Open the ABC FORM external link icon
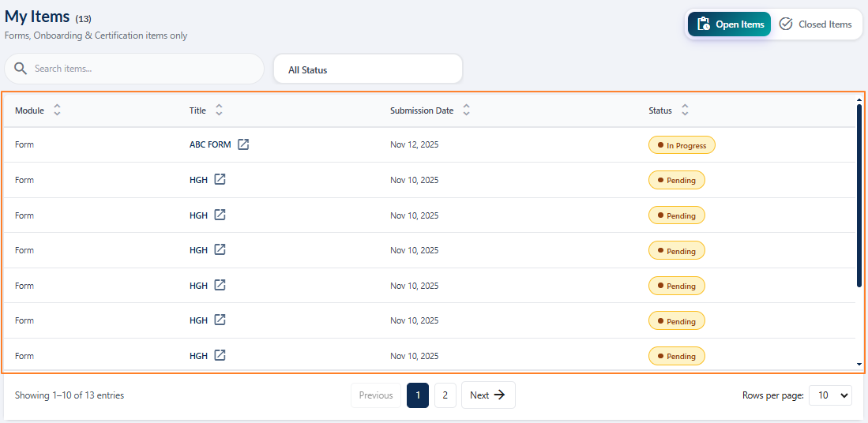Image resolution: width=868 pixels, height=423 pixels. point(243,144)
